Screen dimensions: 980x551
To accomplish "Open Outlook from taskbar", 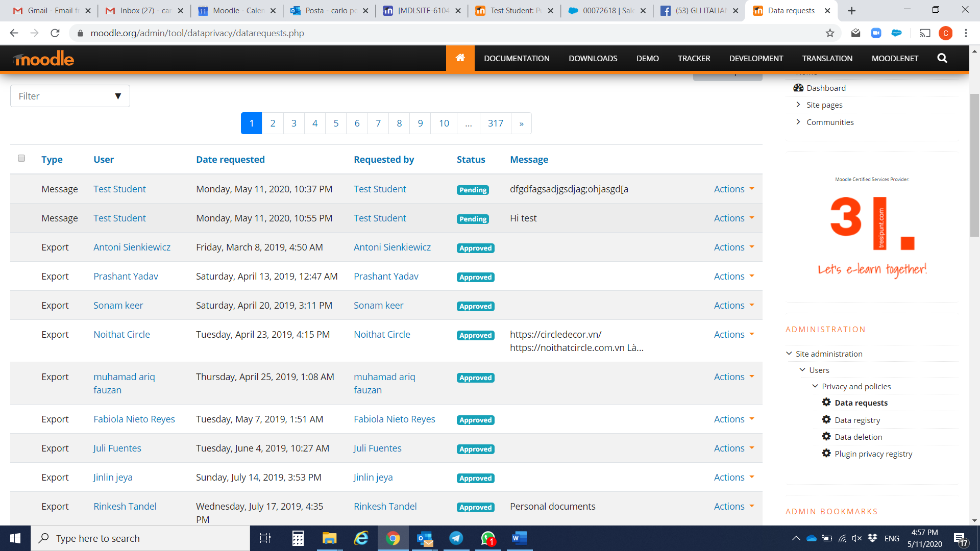I will coord(424,538).
